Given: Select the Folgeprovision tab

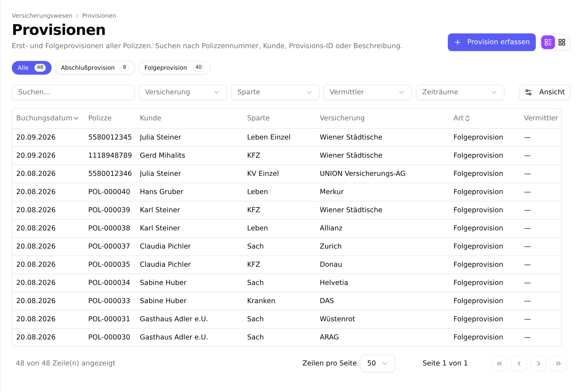Looking at the screenshot, I should tap(174, 68).
